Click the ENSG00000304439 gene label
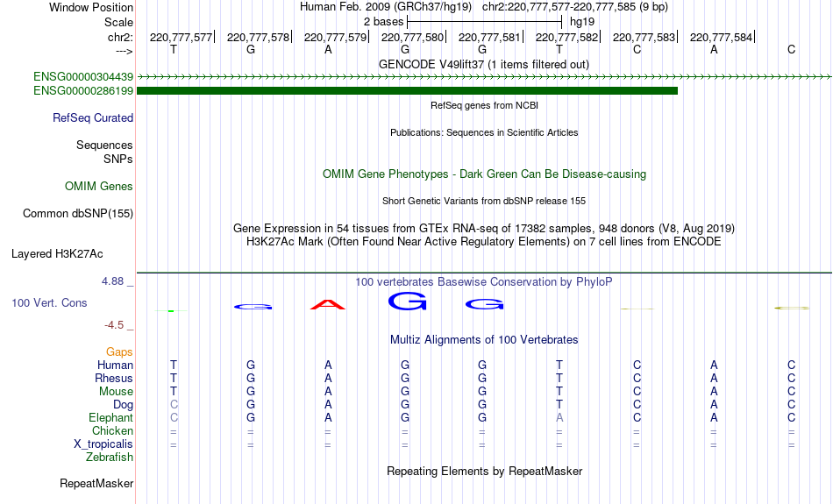The height and width of the screenshot is (504, 833). (x=83, y=76)
